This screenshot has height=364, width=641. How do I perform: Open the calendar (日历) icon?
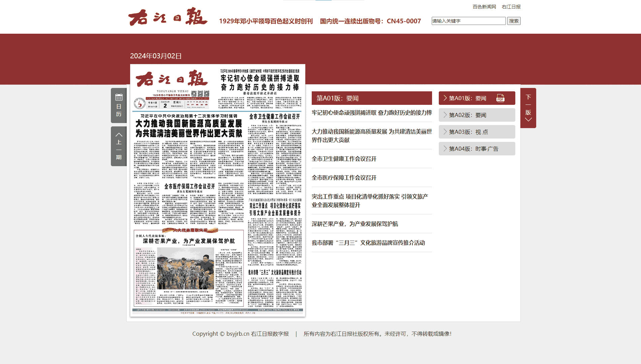[119, 97]
